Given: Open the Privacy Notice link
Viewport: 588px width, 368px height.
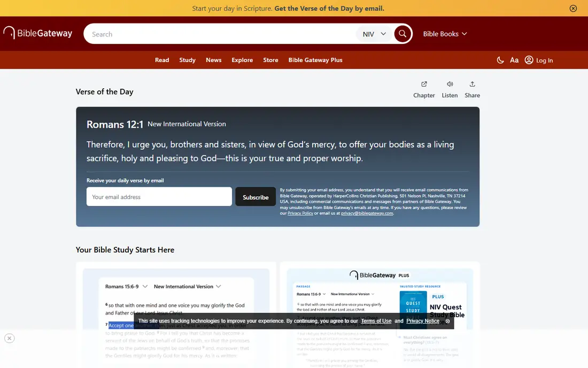Looking at the screenshot, I should point(423,321).
